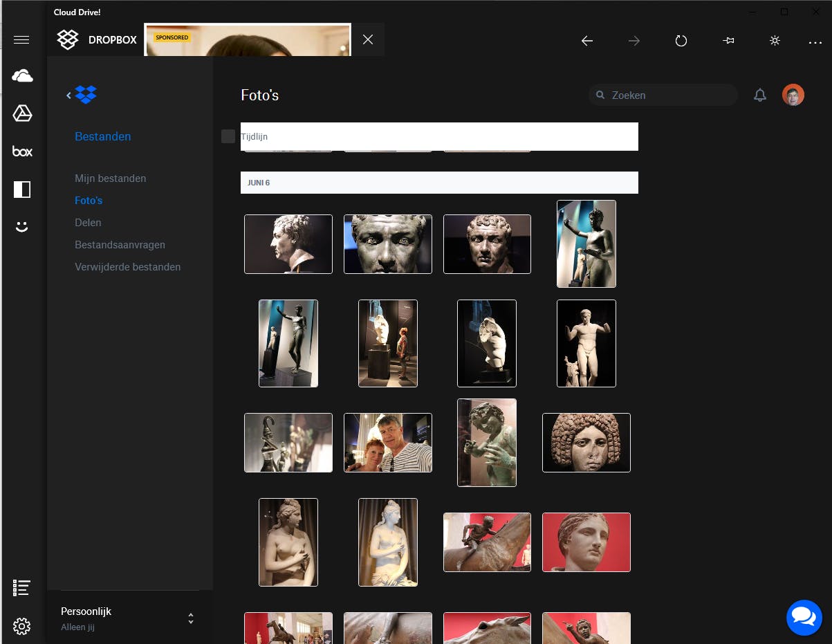Click the Zoeken search field
The height and width of the screenshot is (644, 832).
667,95
